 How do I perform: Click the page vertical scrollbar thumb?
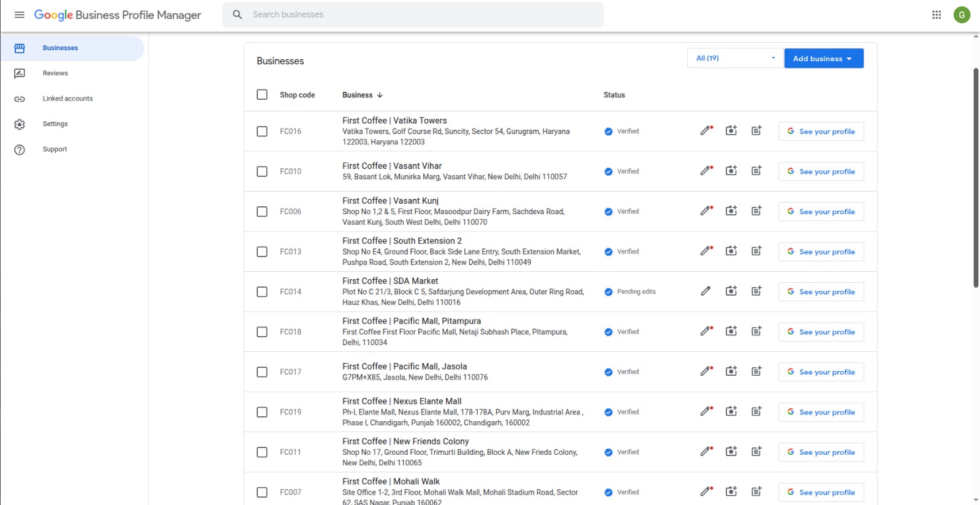[976, 178]
